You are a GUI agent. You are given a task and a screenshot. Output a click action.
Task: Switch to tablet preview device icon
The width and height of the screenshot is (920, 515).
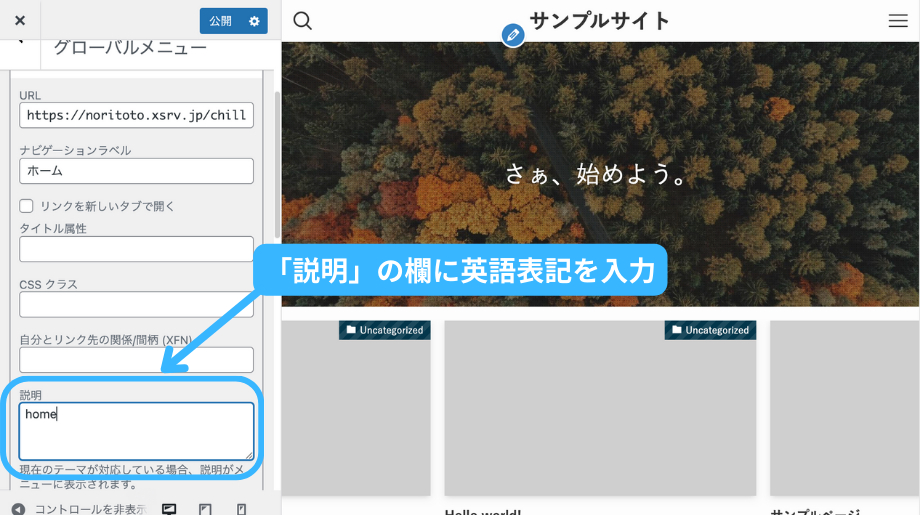(205, 508)
